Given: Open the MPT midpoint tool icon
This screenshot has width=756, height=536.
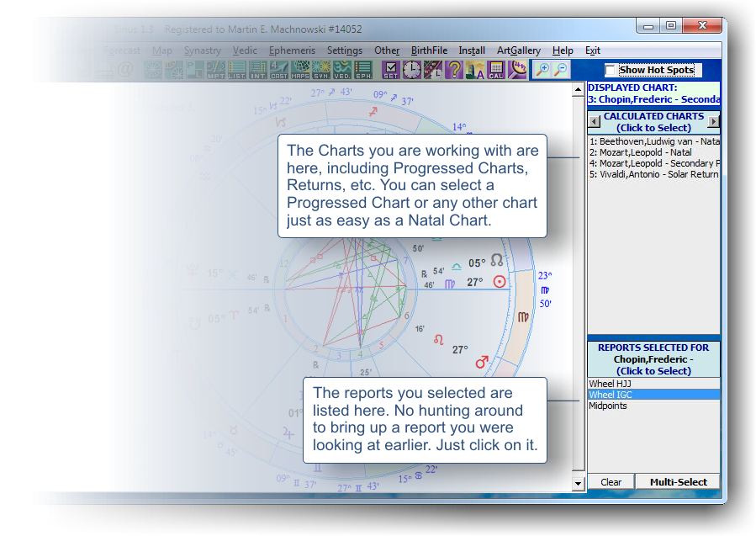Looking at the screenshot, I should [x=215, y=70].
